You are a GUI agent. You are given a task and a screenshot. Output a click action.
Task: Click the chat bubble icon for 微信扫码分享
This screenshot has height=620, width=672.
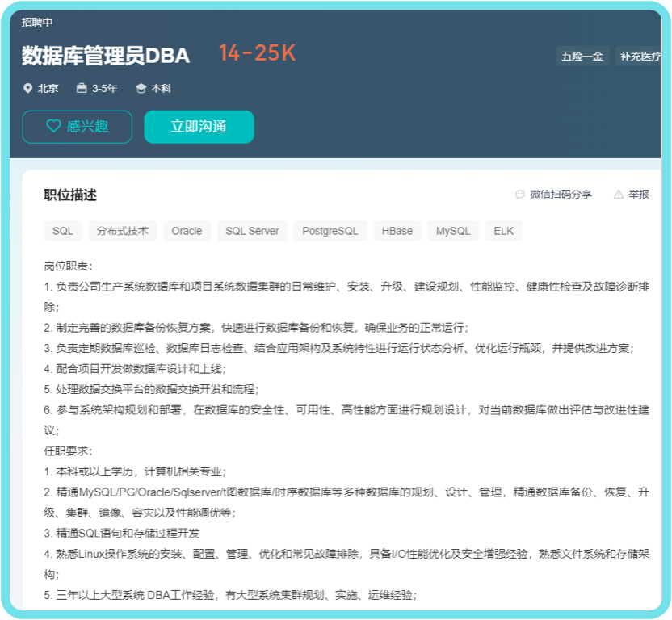click(x=520, y=195)
